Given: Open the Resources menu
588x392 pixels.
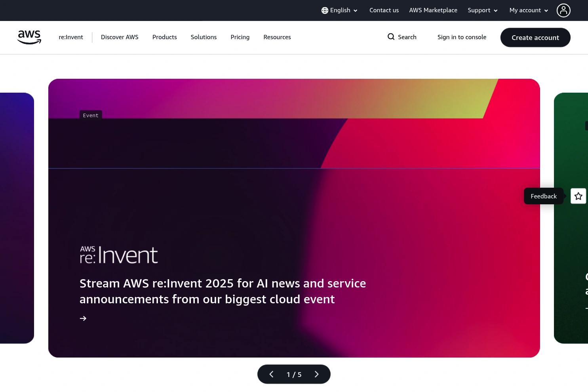Looking at the screenshot, I should pyautogui.click(x=277, y=37).
